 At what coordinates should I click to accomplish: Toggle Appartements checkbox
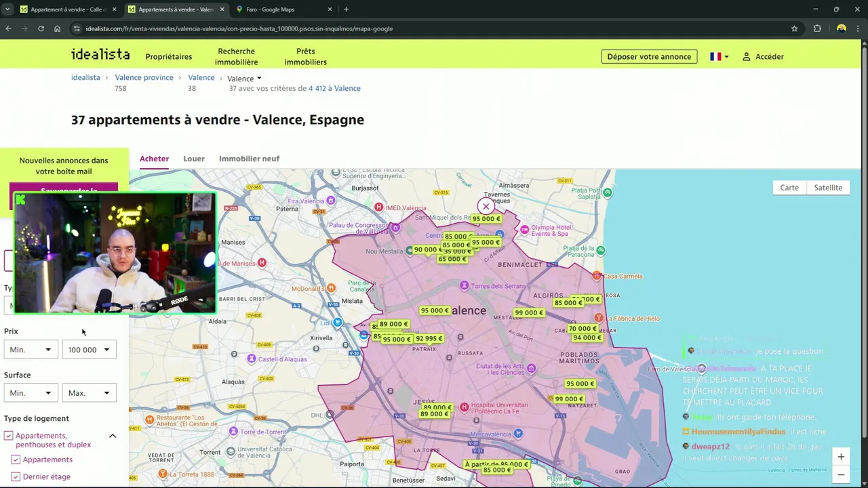click(x=16, y=460)
